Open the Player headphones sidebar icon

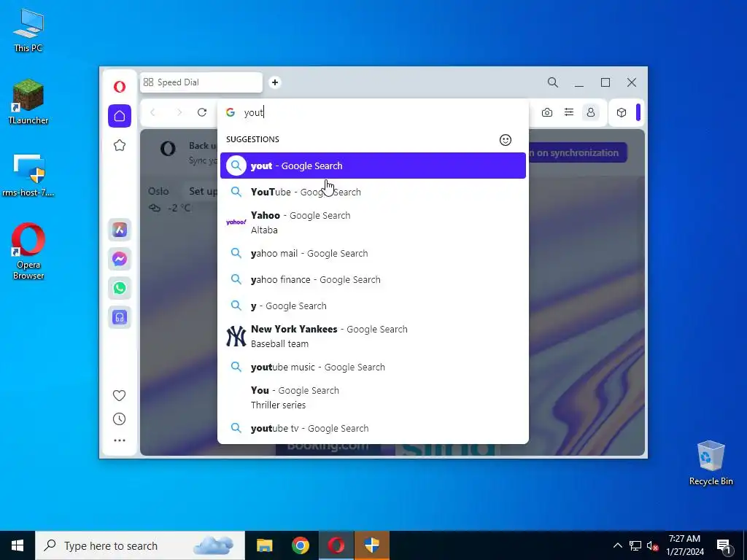click(x=120, y=317)
